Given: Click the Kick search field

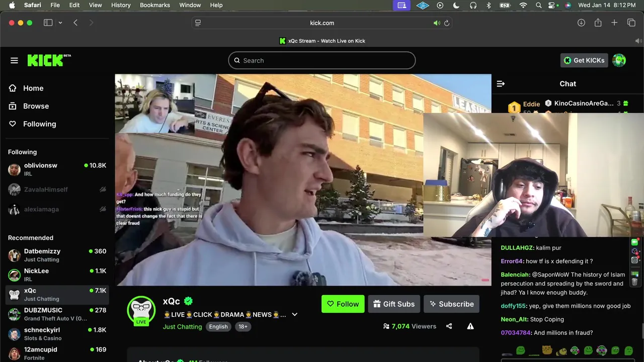Looking at the screenshot, I should (322, 60).
